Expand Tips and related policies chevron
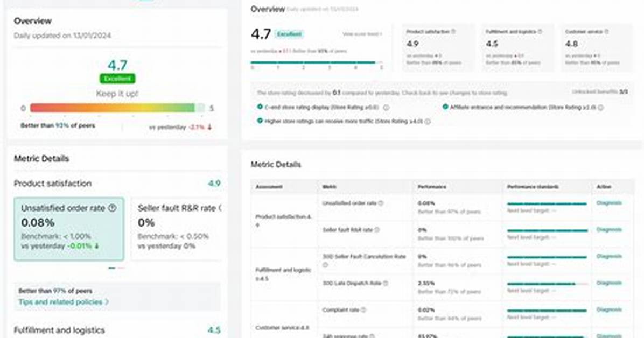Screen dimensions: 644x338 [107, 302]
